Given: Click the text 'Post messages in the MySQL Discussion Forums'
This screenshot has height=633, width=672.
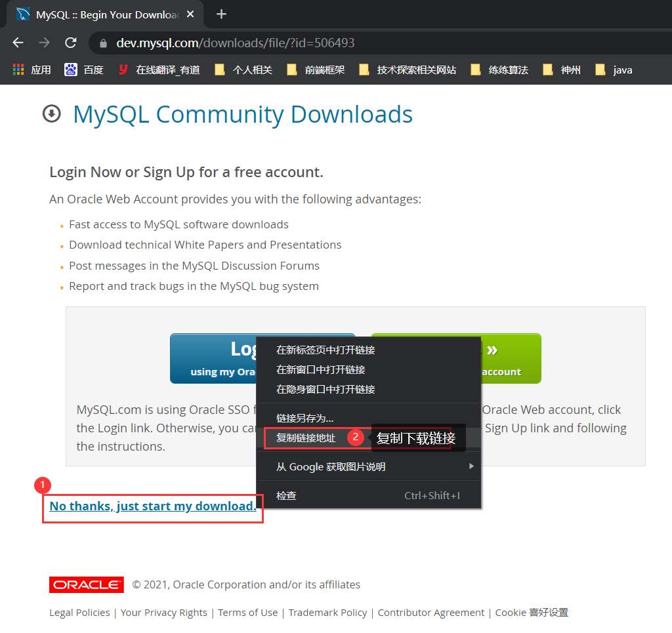Looking at the screenshot, I should [x=194, y=266].
